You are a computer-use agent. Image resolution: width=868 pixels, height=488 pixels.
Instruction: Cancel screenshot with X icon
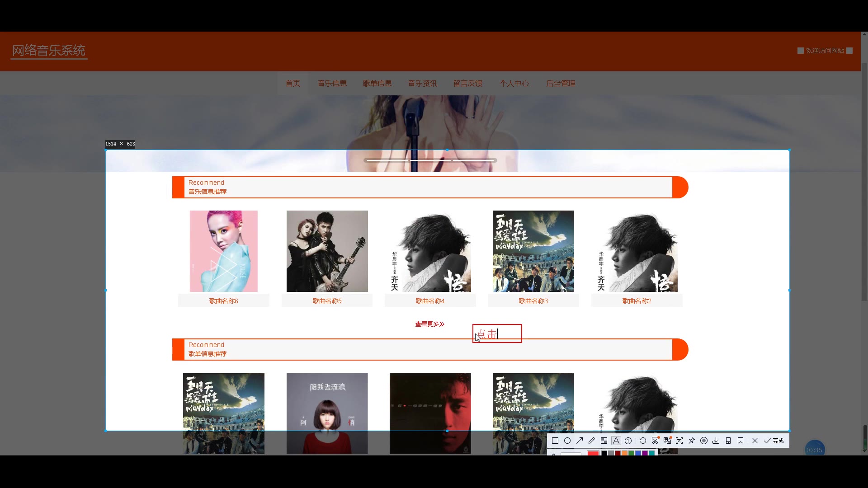click(755, 441)
